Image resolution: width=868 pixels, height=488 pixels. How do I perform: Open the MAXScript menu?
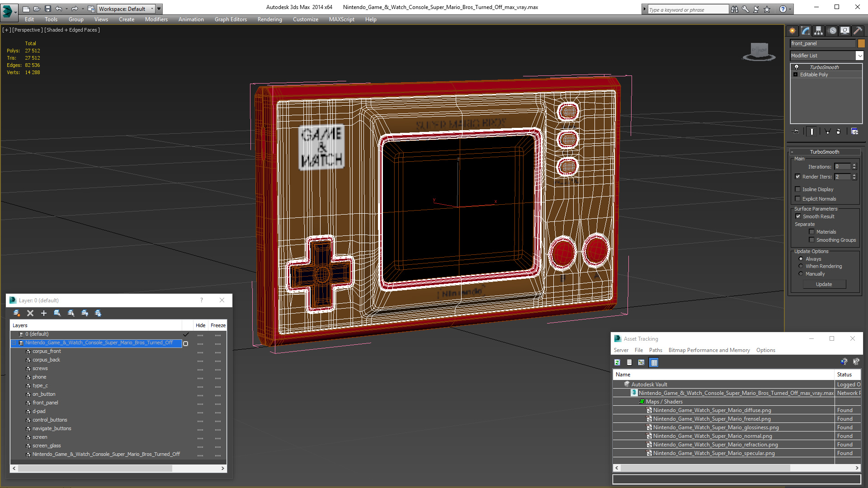(x=342, y=19)
